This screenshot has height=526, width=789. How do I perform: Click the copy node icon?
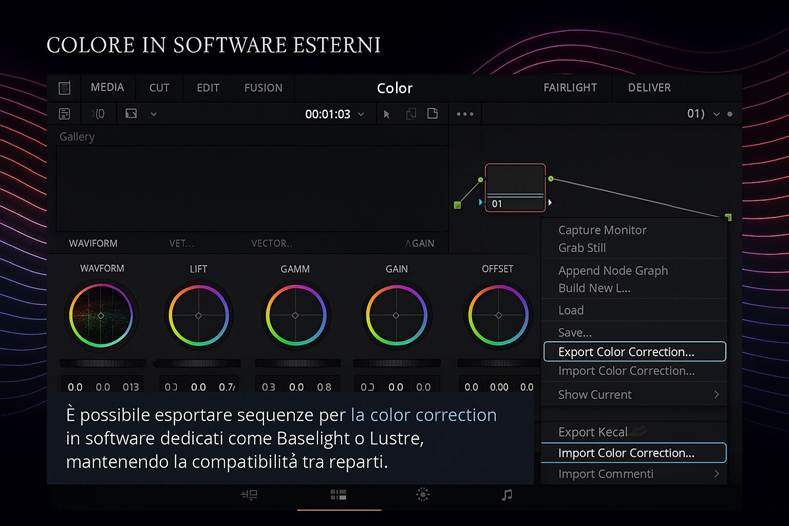[x=411, y=114]
